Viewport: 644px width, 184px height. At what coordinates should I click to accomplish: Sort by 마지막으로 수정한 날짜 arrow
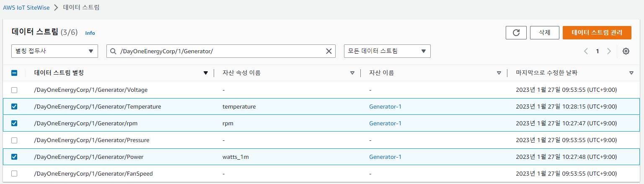pyautogui.click(x=631, y=73)
